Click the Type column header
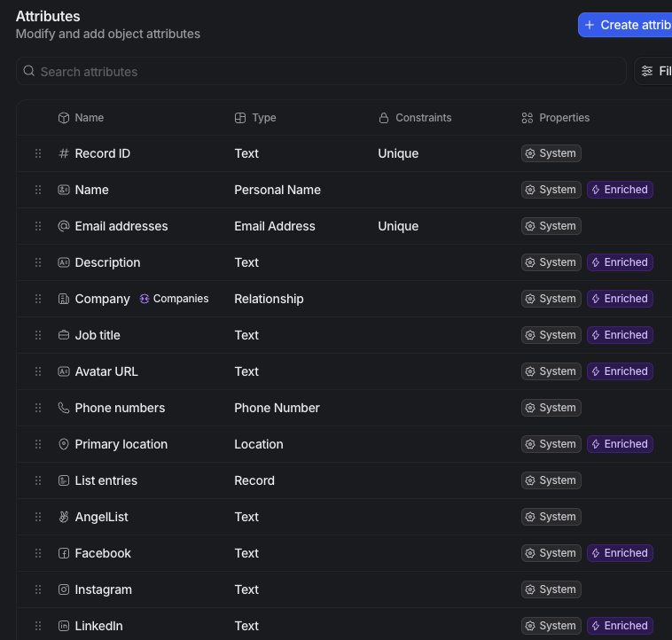The width and height of the screenshot is (672, 640). [255, 118]
